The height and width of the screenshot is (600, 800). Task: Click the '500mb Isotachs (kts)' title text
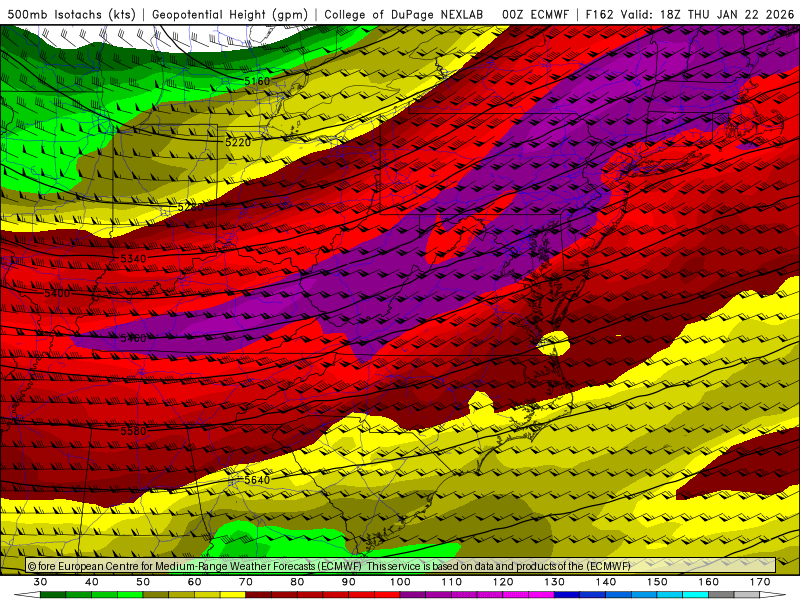[x=71, y=14]
